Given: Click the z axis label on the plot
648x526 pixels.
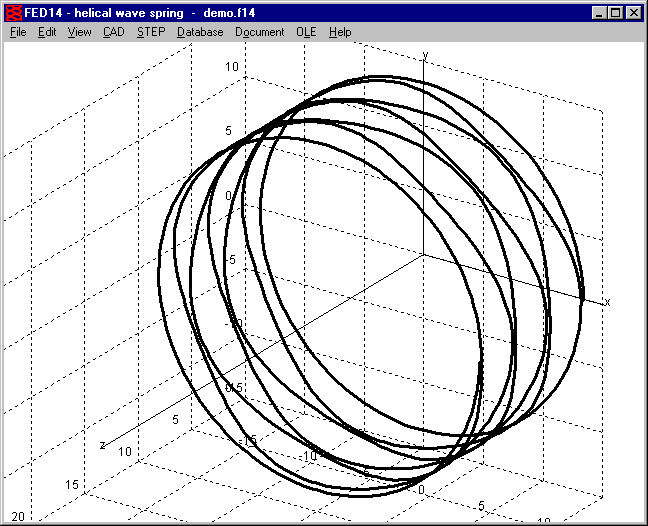Looking at the screenshot, I should (102, 444).
